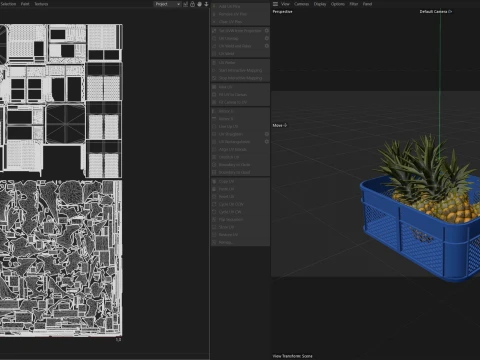Click Fit Canvas to UV

pos(240,102)
